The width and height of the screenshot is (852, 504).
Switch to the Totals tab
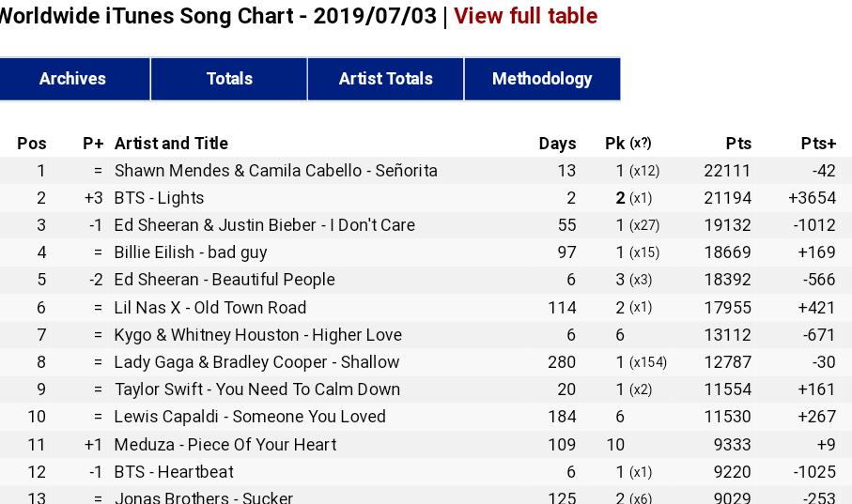(229, 79)
